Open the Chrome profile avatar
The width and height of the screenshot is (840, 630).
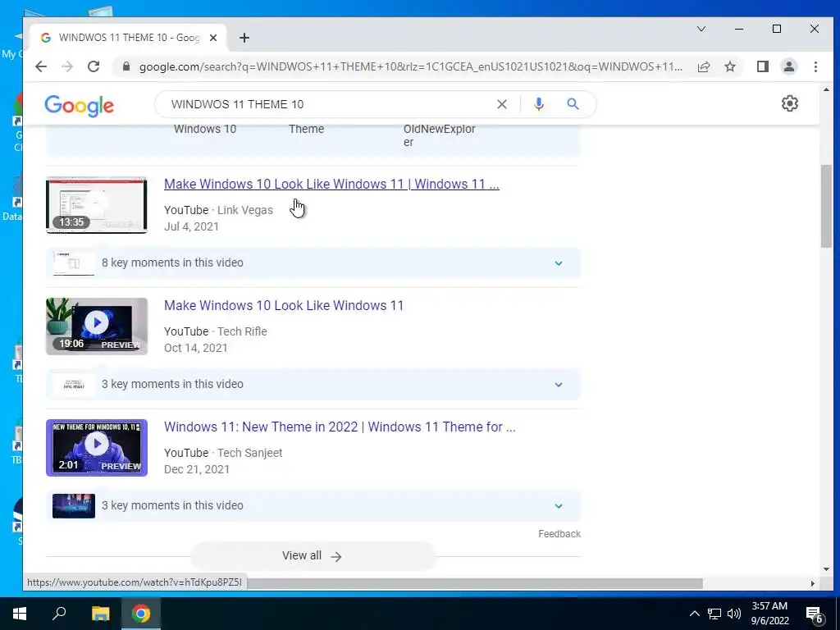pos(789,66)
